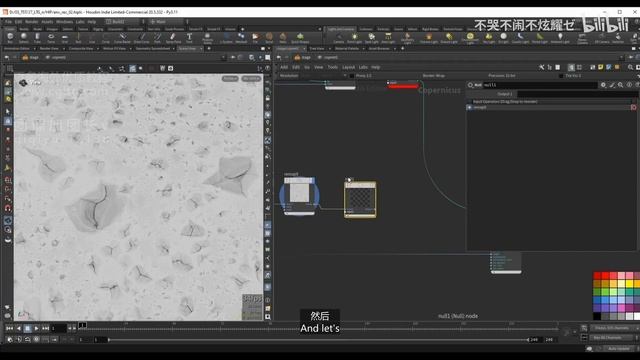The height and width of the screenshot is (360, 640).
Task: Select the arrow select tool in viewport sidebar
Action: (x=8, y=111)
